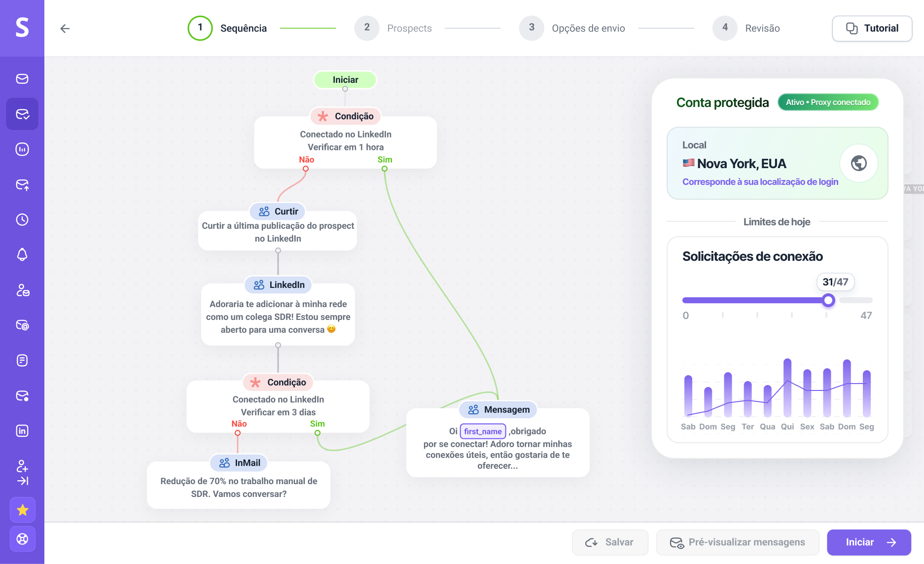Click the Salvar button
Screen dimensions: 924x564
(610, 542)
